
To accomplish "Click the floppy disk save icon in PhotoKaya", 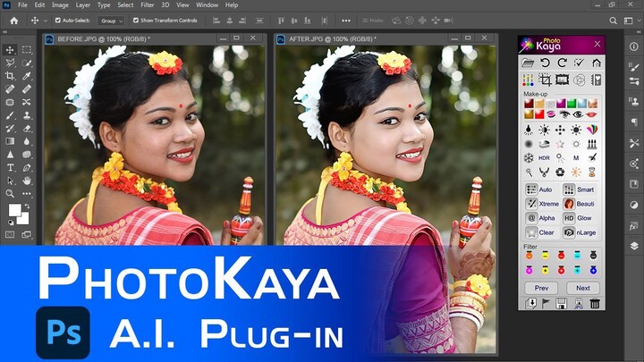I will 561,303.
